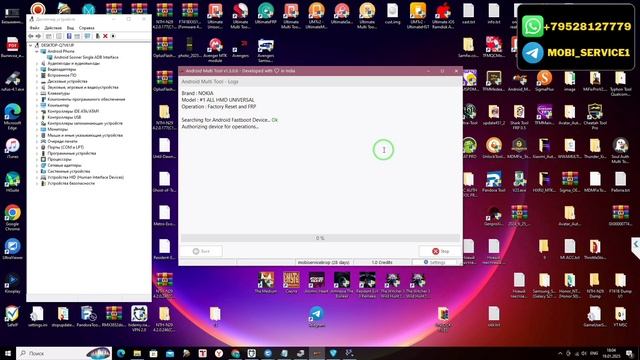Open Microsoft Edge from the taskbar
The width and height of the screenshot is (640, 360).
tap(121, 353)
